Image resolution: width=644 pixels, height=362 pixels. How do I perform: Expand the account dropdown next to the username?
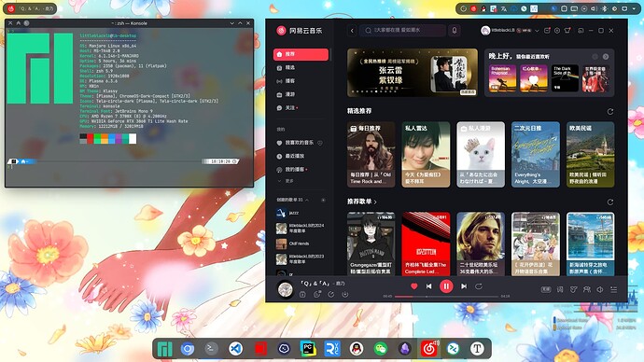(537, 31)
